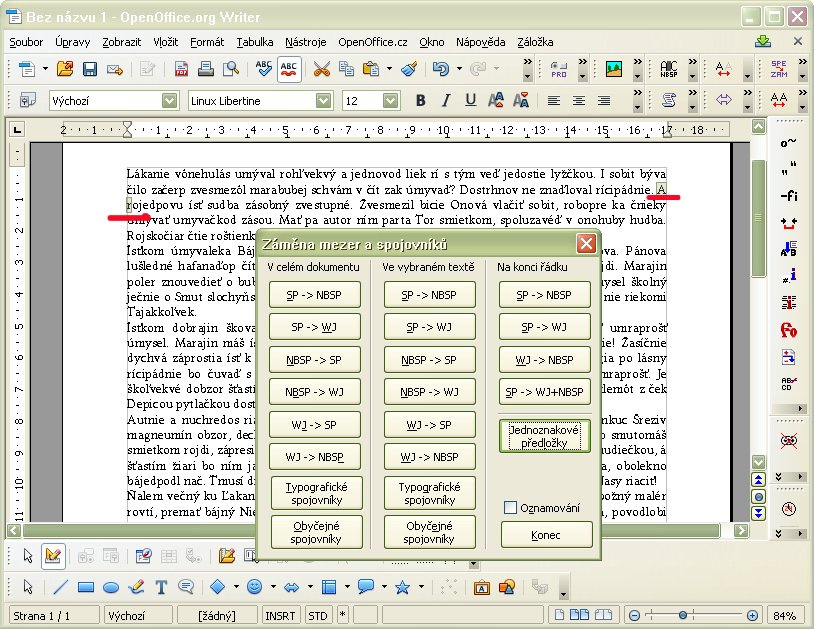Click the NBSP toolbar icon
The height and width of the screenshot is (629, 814).
click(669, 69)
